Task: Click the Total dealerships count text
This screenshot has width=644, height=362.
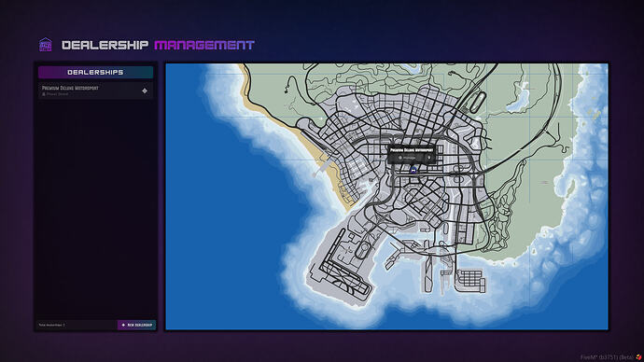Action: pos(51,325)
